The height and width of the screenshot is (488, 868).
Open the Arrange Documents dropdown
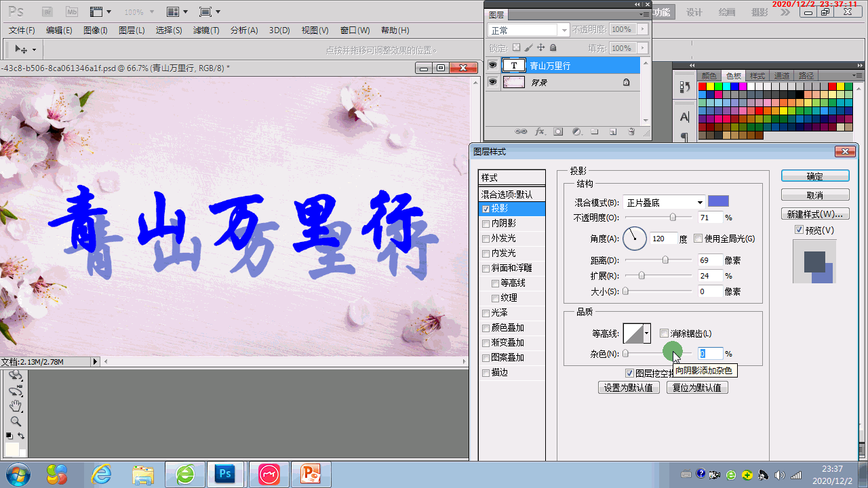(x=177, y=12)
